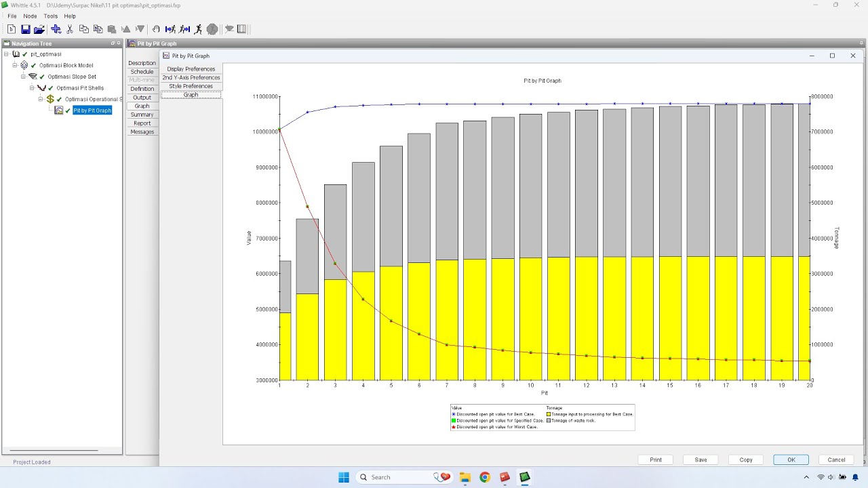Click the Copy toolbar icon
This screenshot has height=488, width=868.
click(84, 29)
